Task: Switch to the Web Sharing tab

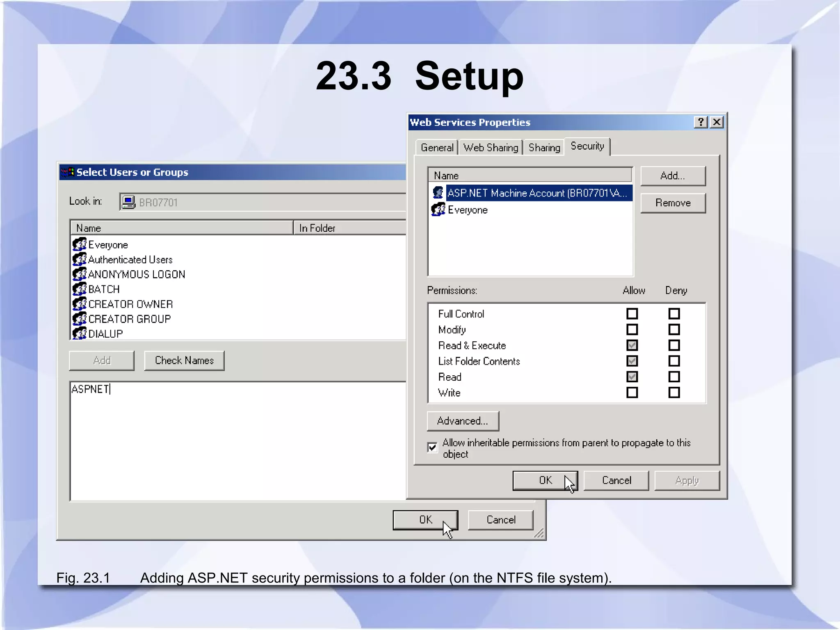Action: (491, 147)
